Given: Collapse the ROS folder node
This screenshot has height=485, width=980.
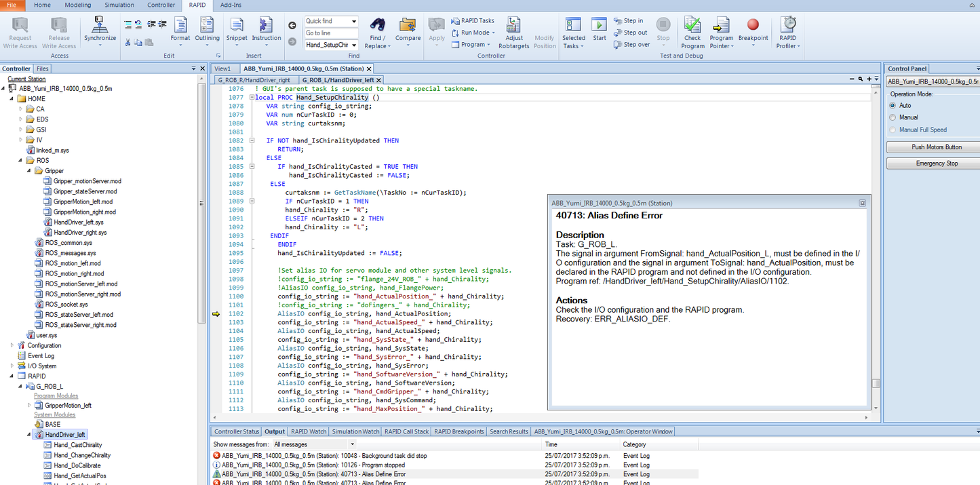Looking at the screenshot, I should click(x=21, y=161).
